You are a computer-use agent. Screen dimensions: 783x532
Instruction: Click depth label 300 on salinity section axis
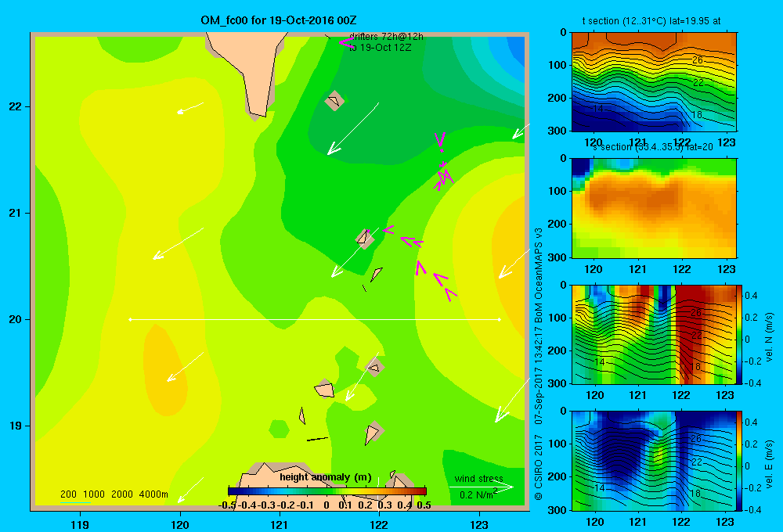557,257
